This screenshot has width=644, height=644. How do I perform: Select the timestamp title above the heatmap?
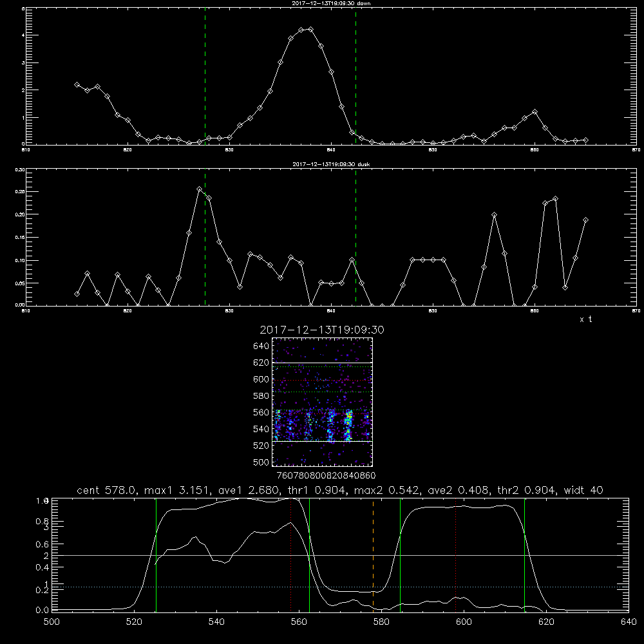pyautogui.click(x=322, y=330)
